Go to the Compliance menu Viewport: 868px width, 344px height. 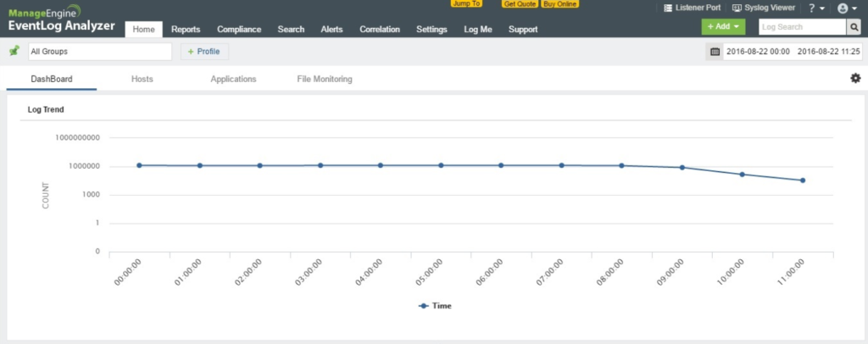click(238, 30)
